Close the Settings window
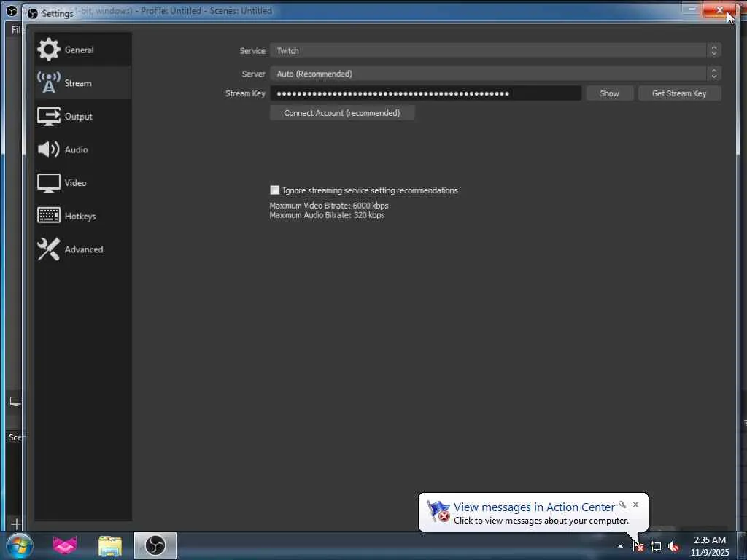The image size is (747, 560). click(719, 10)
